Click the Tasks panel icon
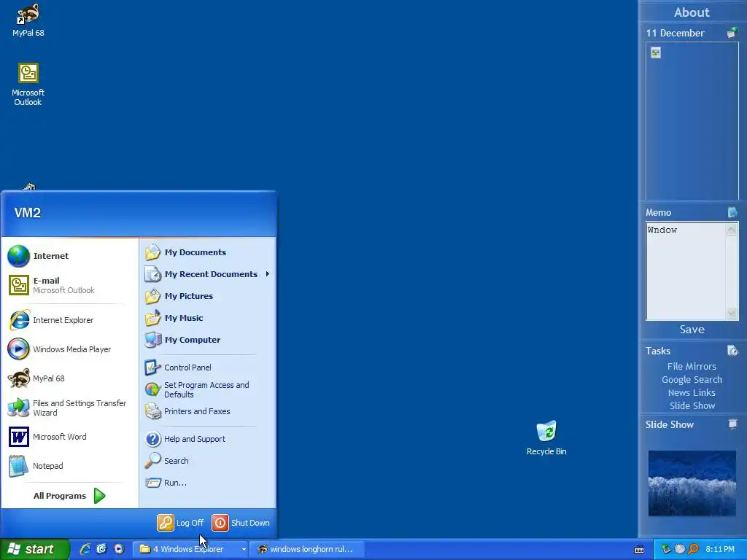 pos(732,351)
